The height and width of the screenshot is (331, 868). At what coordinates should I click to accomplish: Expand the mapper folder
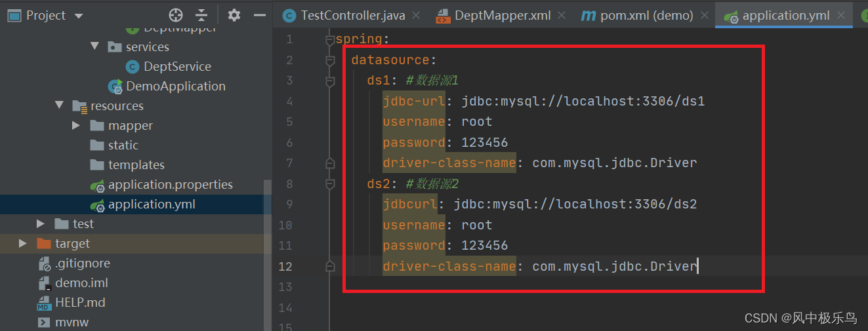click(x=77, y=125)
